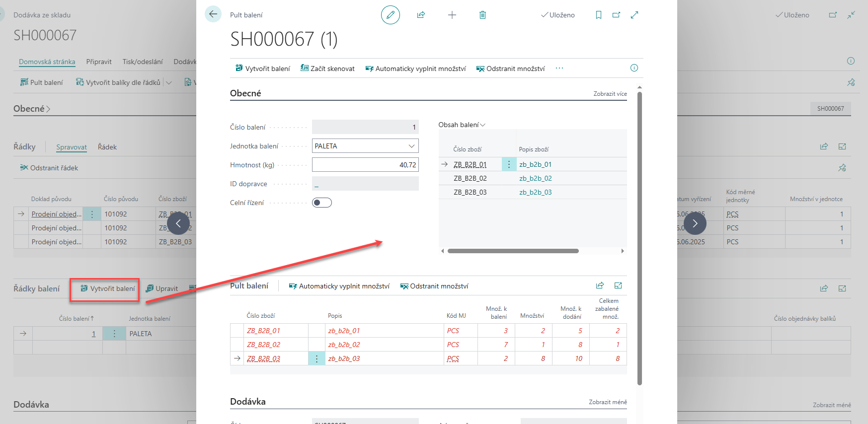Click the bookmark icon
The image size is (868, 424).
pyautogui.click(x=598, y=15)
